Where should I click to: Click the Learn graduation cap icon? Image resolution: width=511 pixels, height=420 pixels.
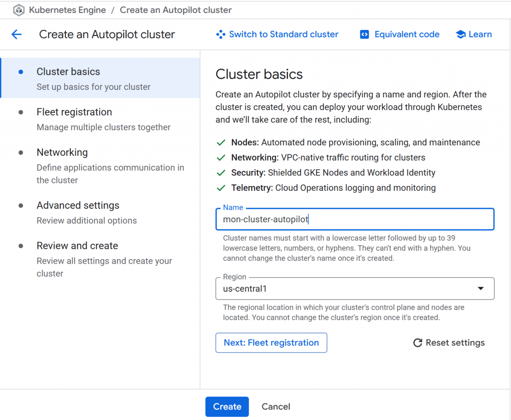pos(461,34)
